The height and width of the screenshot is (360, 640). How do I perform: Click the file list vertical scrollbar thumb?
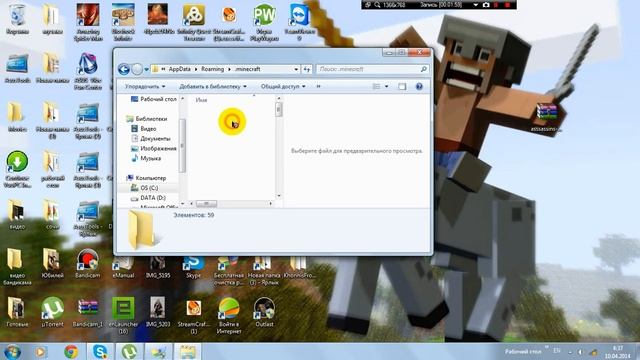(279, 109)
